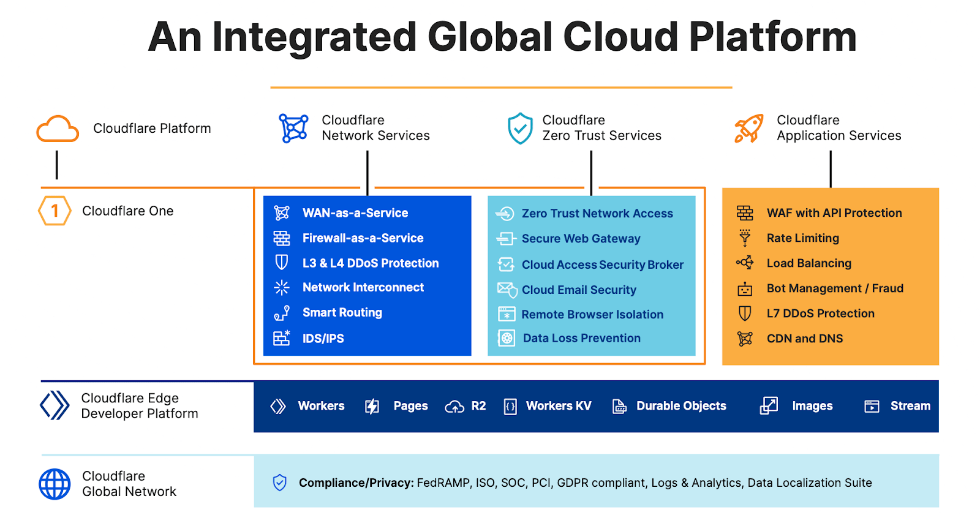Screen dimensions: 980x515
Task: Click the Rate Limiting text
Action: click(803, 238)
